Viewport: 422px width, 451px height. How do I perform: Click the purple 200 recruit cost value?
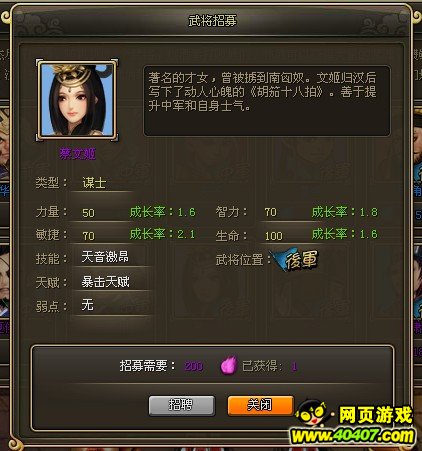pyautogui.click(x=194, y=366)
